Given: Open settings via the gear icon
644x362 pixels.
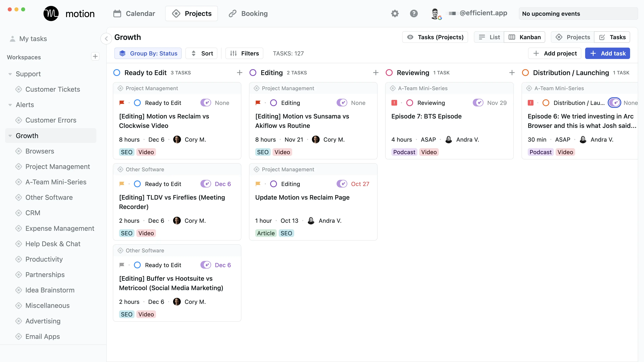Looking at the screenshot, I should [395, 13].
